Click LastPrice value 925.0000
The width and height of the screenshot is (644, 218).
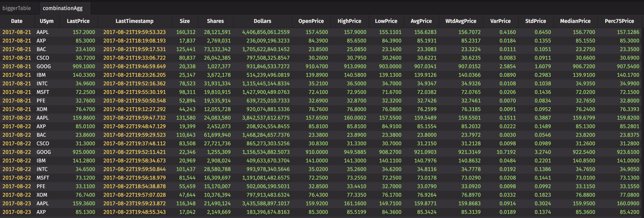point(84,152)
